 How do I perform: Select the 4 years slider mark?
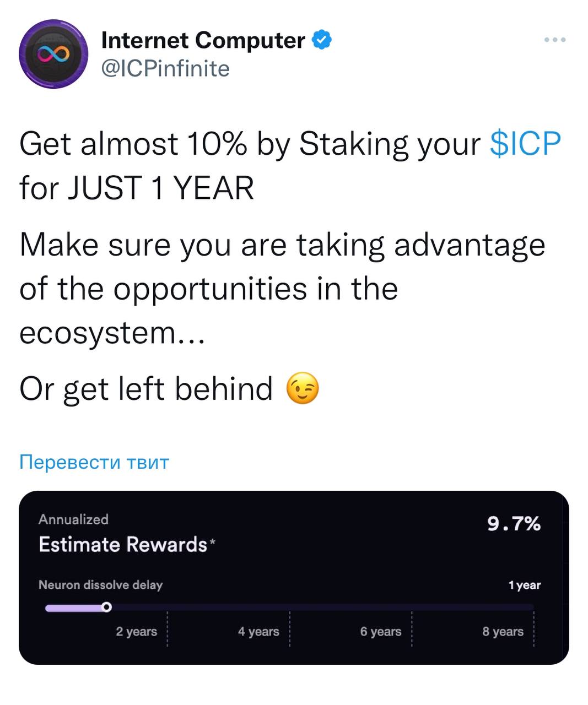[258, 631]
